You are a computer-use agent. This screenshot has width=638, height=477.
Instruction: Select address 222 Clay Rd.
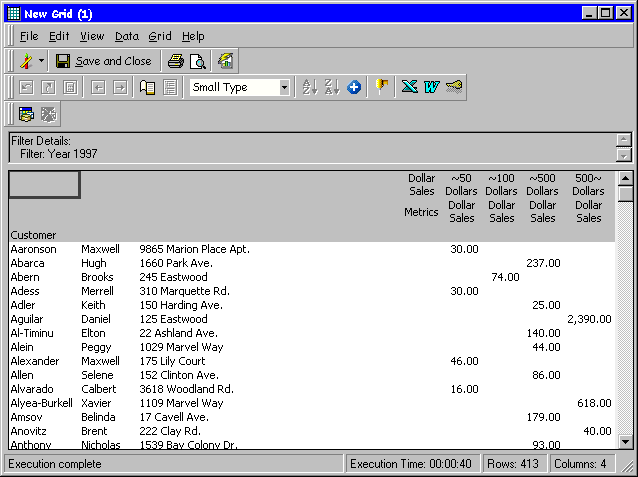click(170, 431)
